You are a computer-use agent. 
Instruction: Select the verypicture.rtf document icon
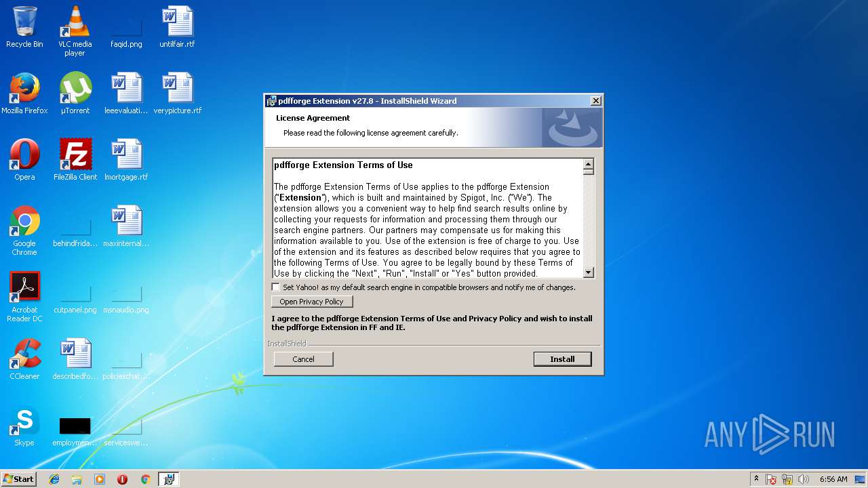(177, 94)
